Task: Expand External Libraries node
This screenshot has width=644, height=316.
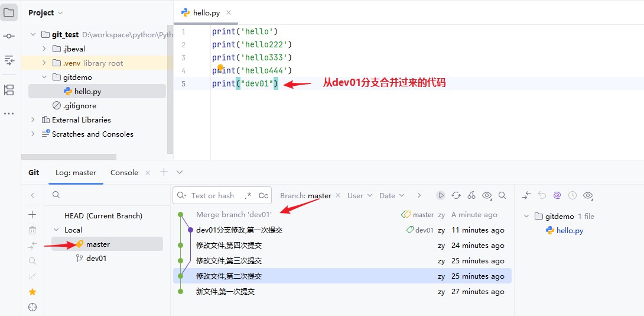Action: pyautogui.click(x=33, y=120)
